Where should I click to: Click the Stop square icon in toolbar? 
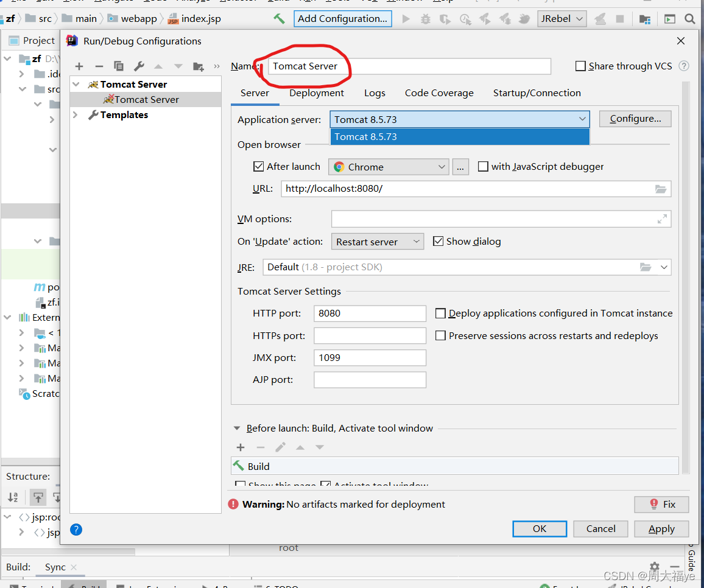click(x=620, y=19)
